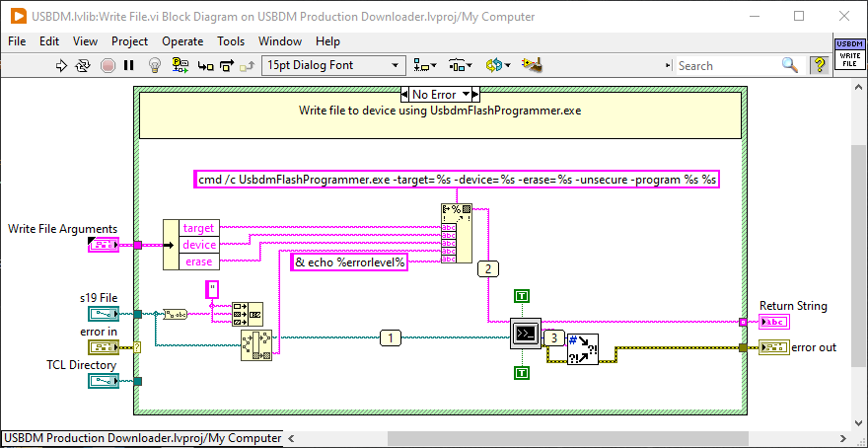The image size is (868, 448).
Task: Click the upper True boolean constant
Action: click(522, 296)
